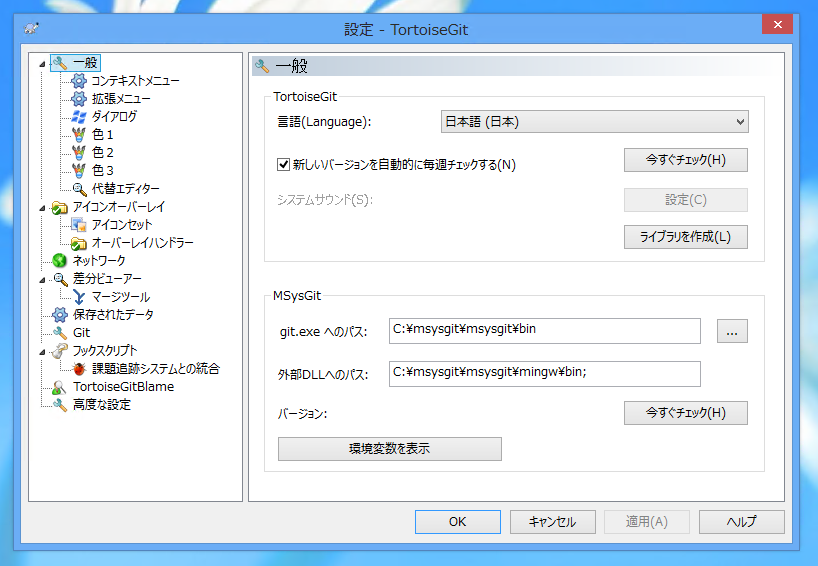Click the color palette icon for 色 2

pyautogui.click(x=79, y=153)
